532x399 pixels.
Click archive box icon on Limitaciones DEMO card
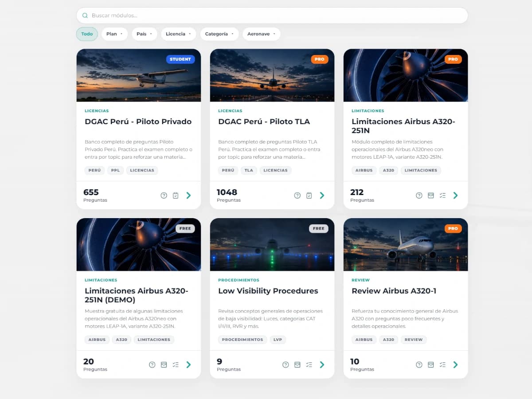pos(164,365)
